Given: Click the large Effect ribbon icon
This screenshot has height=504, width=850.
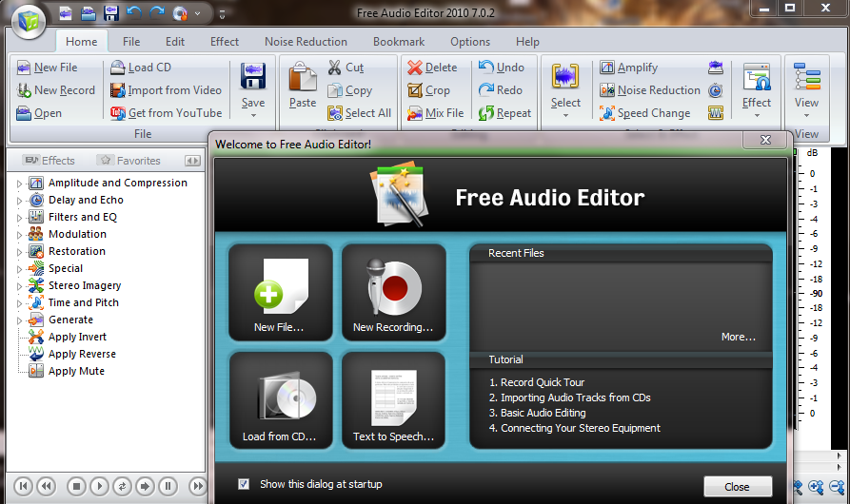Looking at the screenshot, I should [x=757, y=77].
